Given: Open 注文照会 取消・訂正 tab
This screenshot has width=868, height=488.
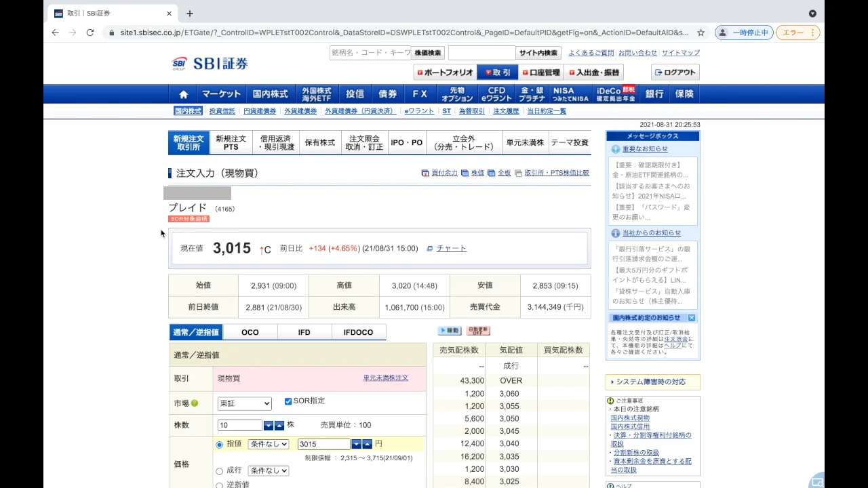Looking at the screenshot, I should pos(364,143).
